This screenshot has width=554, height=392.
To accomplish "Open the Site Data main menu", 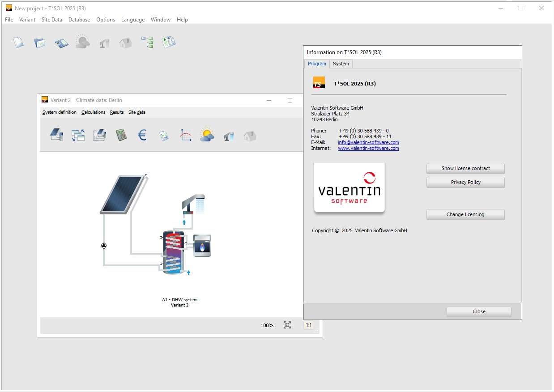I will [x=52, y=20].
